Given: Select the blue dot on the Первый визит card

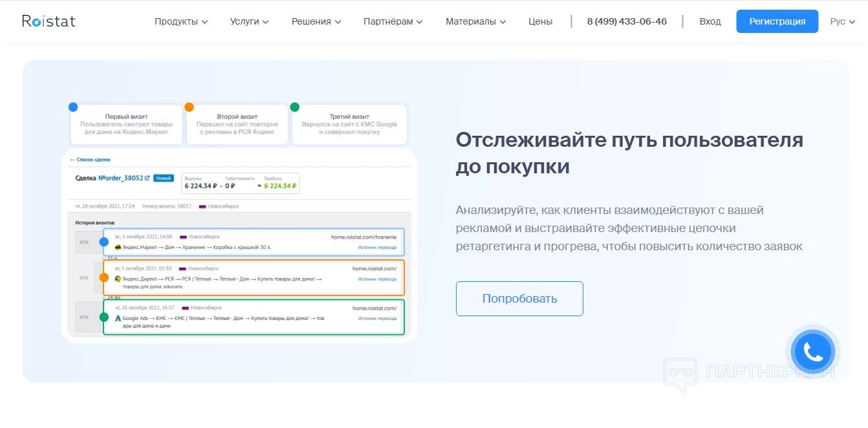Looking at the screenshot, I should (x=73, y=107).
